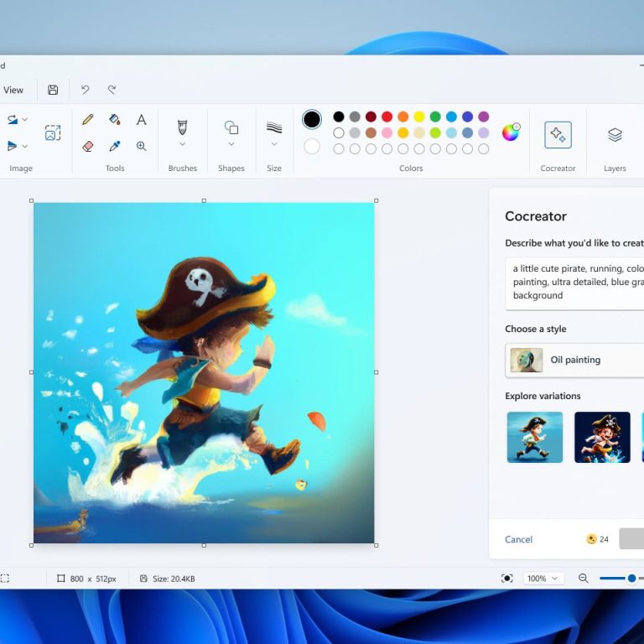Click the zoom out magnifier icon
The image size is (644, 644).
click(584, 579)
